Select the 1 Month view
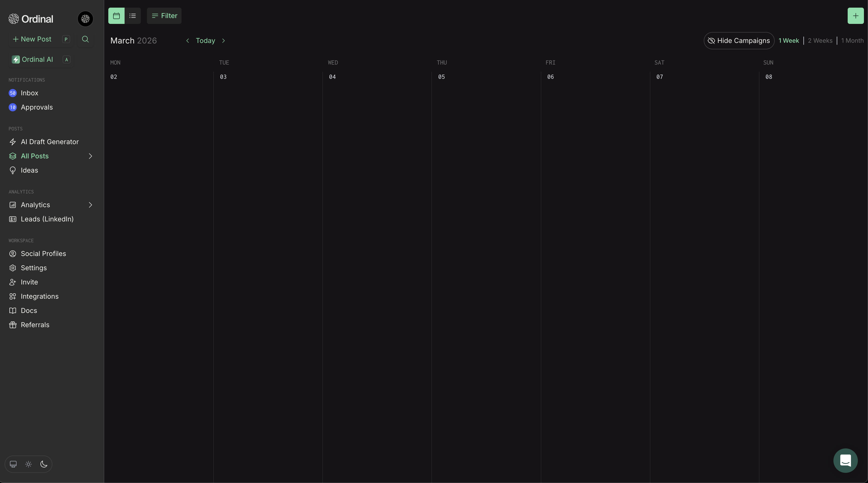 pos(852,41)
